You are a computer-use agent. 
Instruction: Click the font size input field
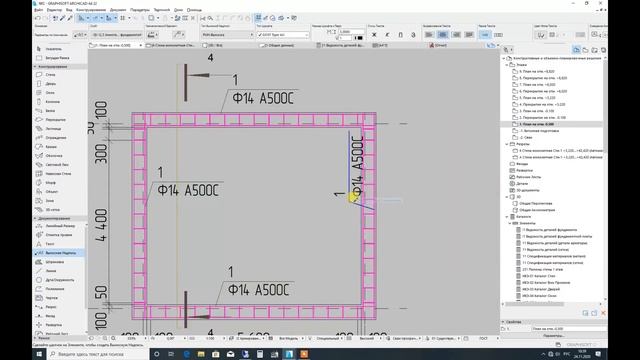click(x=351, y=31)
